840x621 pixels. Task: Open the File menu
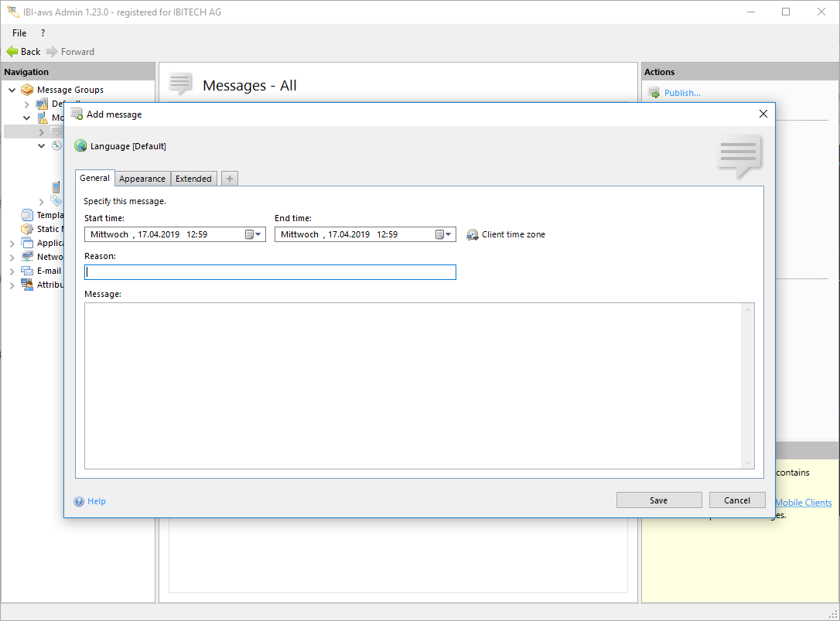pyautogui.click(x=19, y=33)
